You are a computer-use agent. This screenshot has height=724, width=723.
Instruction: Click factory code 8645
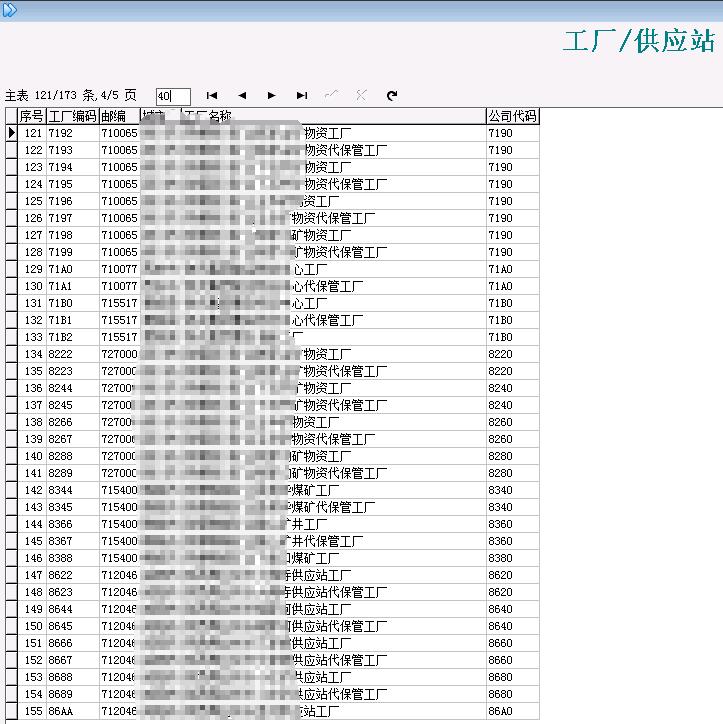[60, 626]
